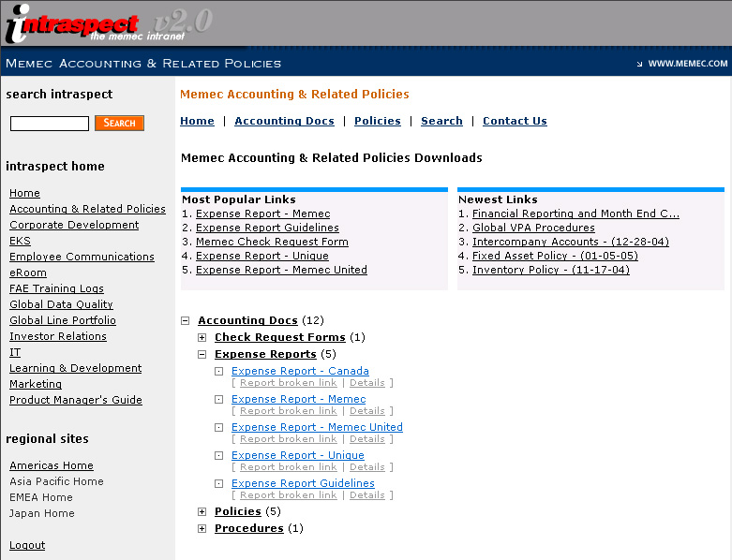Open the sidebar Home link

tap(24, 193)
